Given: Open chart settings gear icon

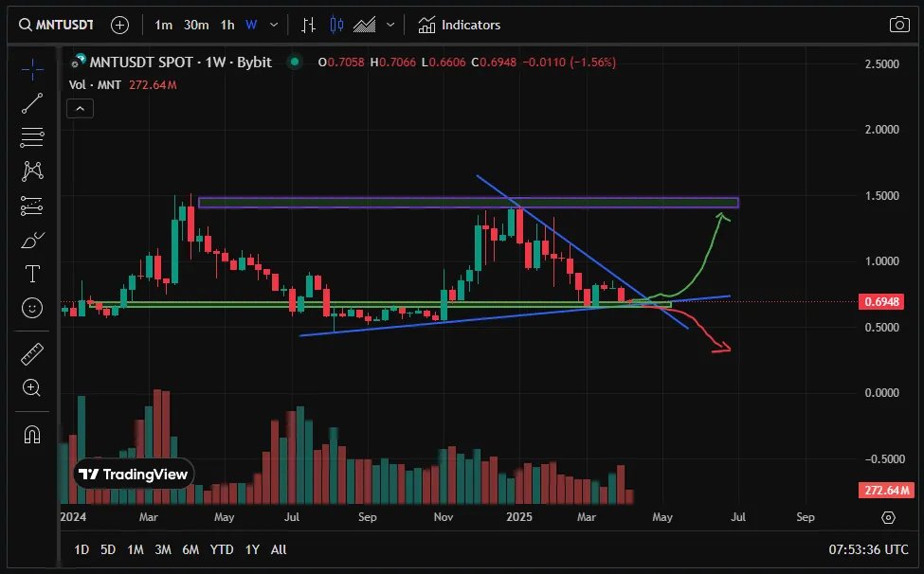Looking at the screenshot, I should tap(888, 517).
